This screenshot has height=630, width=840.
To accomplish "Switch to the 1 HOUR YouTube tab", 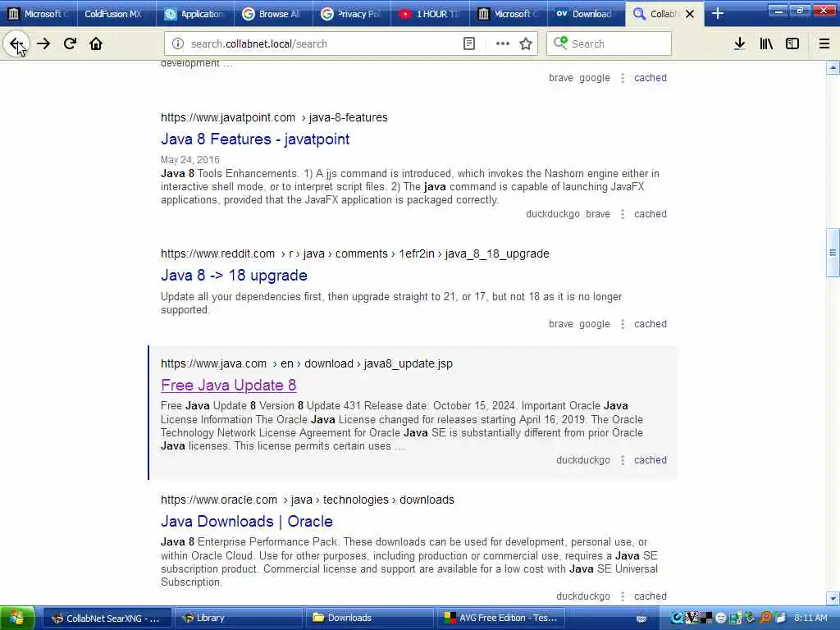I will coord(430,14).
